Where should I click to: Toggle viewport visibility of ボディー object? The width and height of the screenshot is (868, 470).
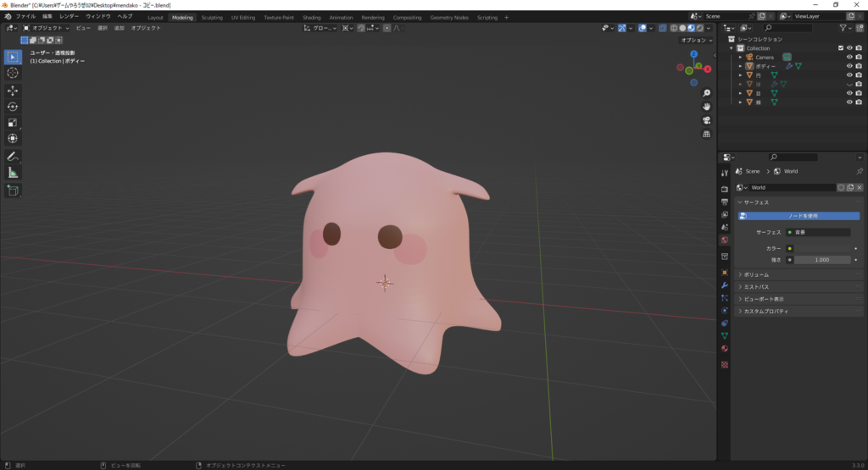tap(849, 66)
